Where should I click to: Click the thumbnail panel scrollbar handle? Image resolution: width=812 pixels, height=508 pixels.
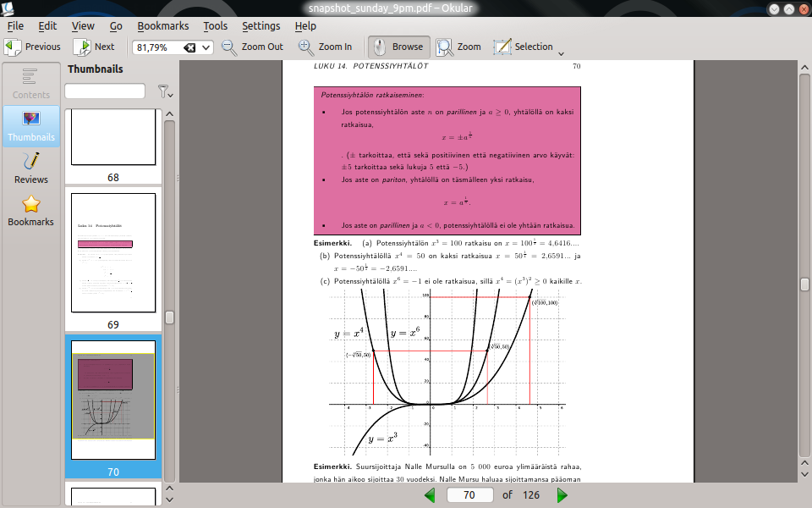pos(169,317)
